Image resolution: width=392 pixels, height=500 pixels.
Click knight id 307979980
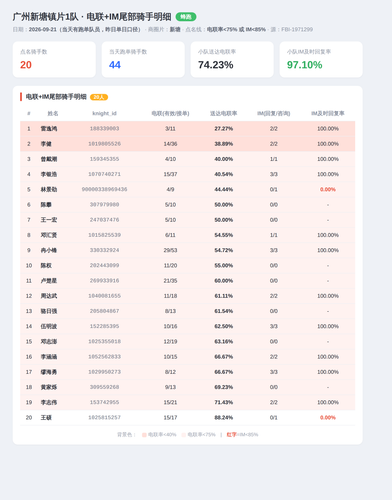click(x=104, y=205)
